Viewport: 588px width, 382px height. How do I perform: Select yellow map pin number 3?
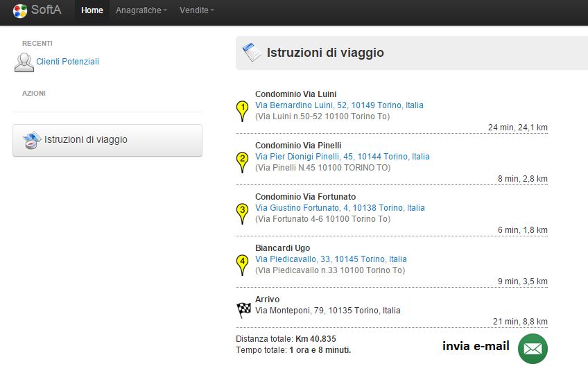click(x=242, y=214)
